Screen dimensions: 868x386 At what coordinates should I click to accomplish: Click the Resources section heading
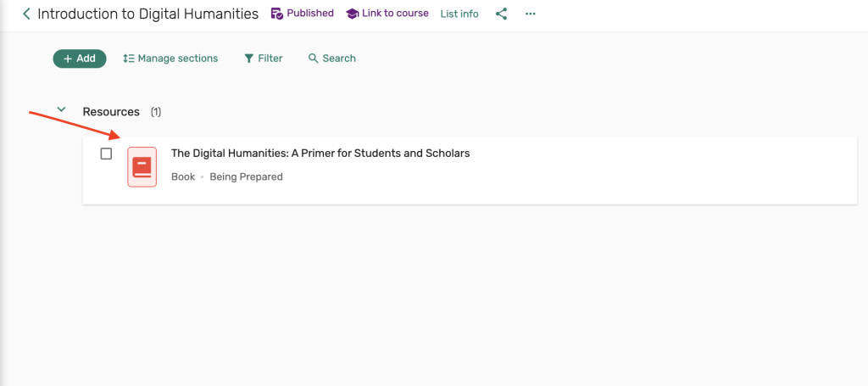coord(111,112)
